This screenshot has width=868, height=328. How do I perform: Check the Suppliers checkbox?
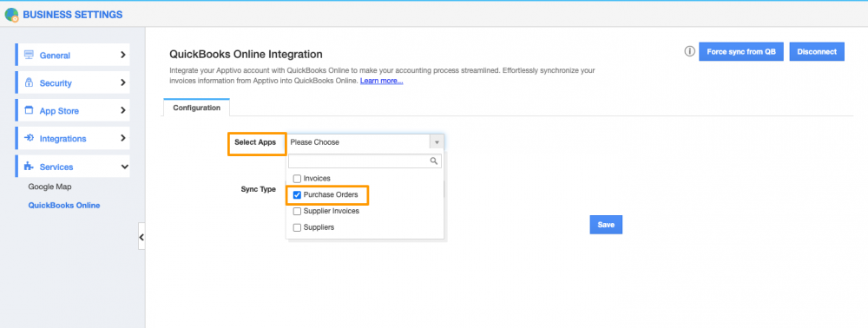[x=297, y=227]
